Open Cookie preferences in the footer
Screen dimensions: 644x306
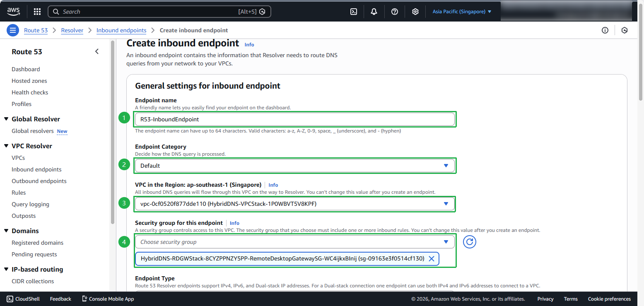click(x=609, y=299)
